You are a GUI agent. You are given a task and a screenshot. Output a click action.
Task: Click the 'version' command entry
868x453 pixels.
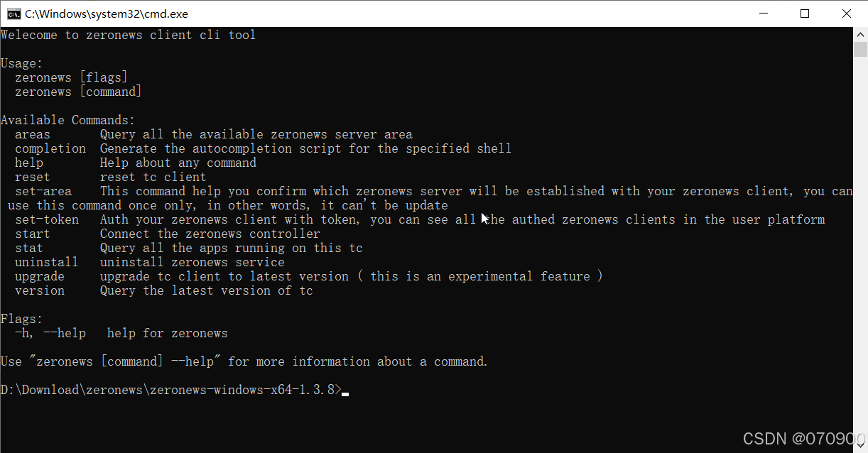coord(40,290)
